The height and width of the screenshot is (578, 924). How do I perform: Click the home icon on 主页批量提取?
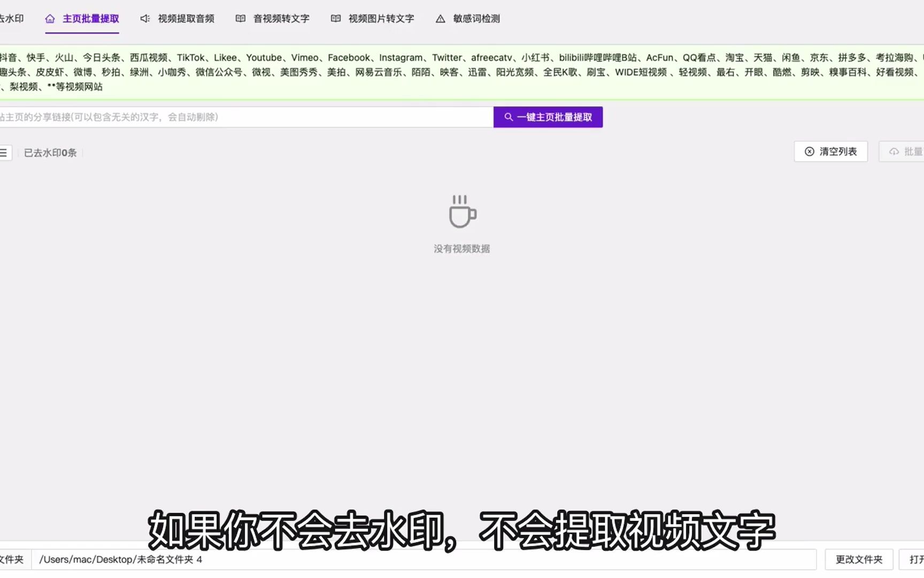[50, 19]
